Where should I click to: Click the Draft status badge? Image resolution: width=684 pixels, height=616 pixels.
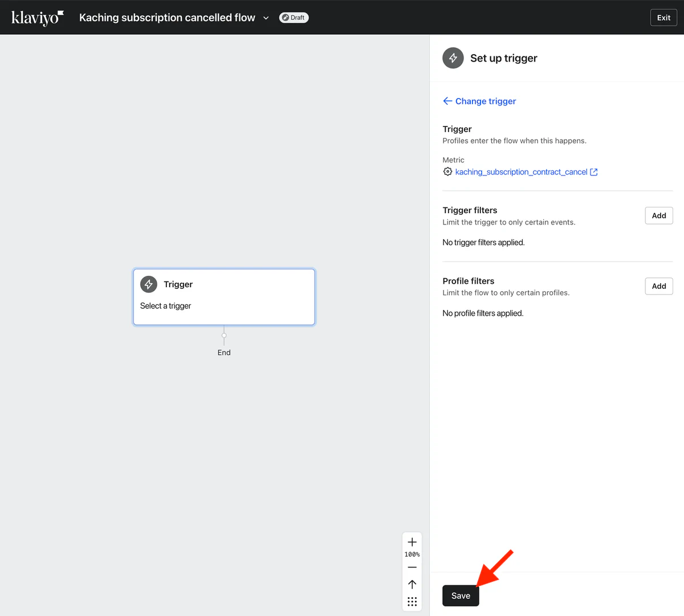[x=294, y=18]
